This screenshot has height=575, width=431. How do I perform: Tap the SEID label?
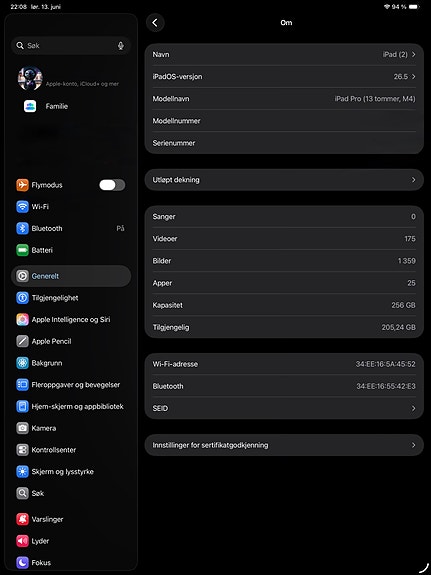click(160, 409)
